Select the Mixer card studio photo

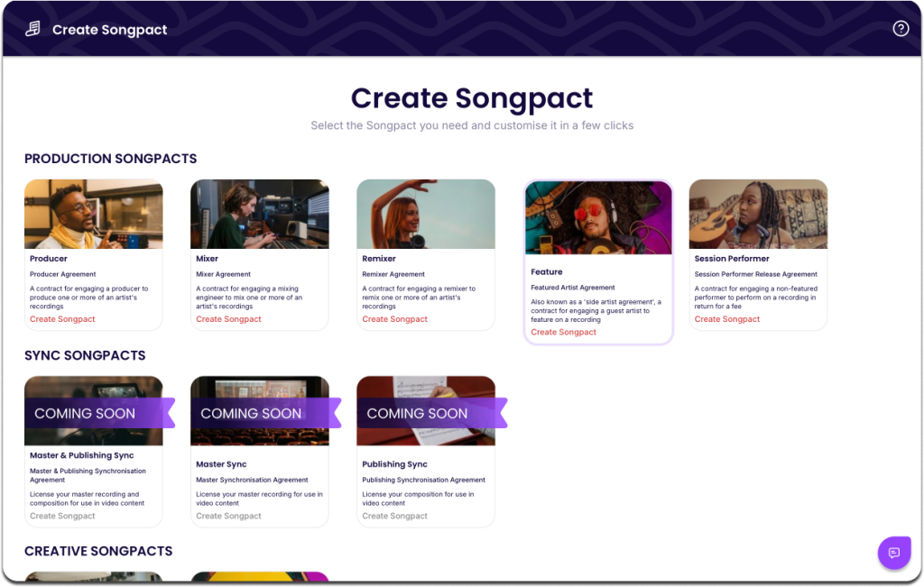click(260, 215)
